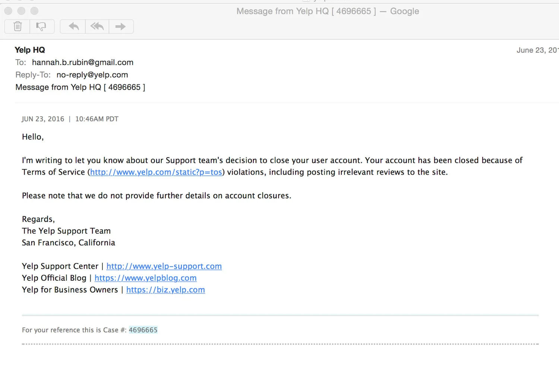Click the highlighted case number 4696665
This screenshot has height=392, width=559.
[x=143, y=330]
